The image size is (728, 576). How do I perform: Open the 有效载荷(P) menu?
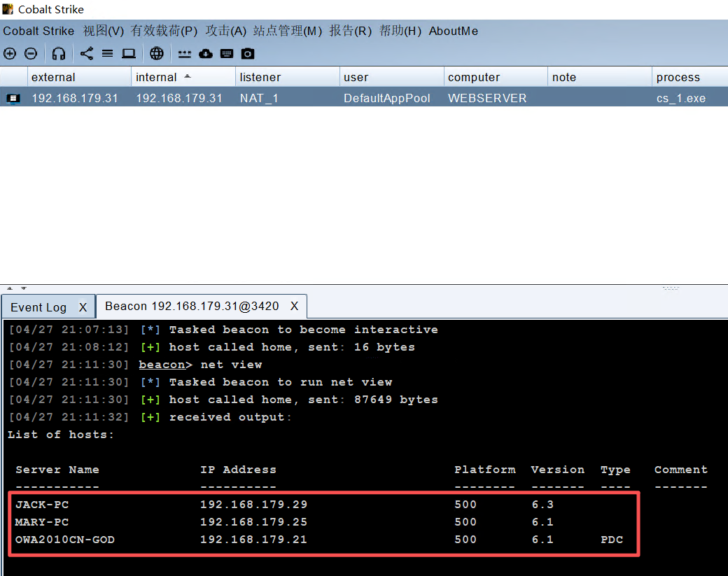tap(164, 31)
